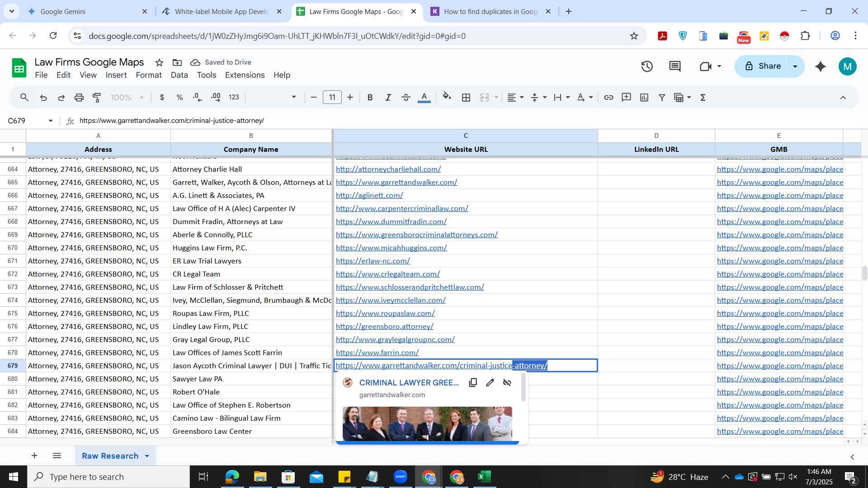
Task: Open the attorneycharliehall.com link
Action: [x=388, y=169]
